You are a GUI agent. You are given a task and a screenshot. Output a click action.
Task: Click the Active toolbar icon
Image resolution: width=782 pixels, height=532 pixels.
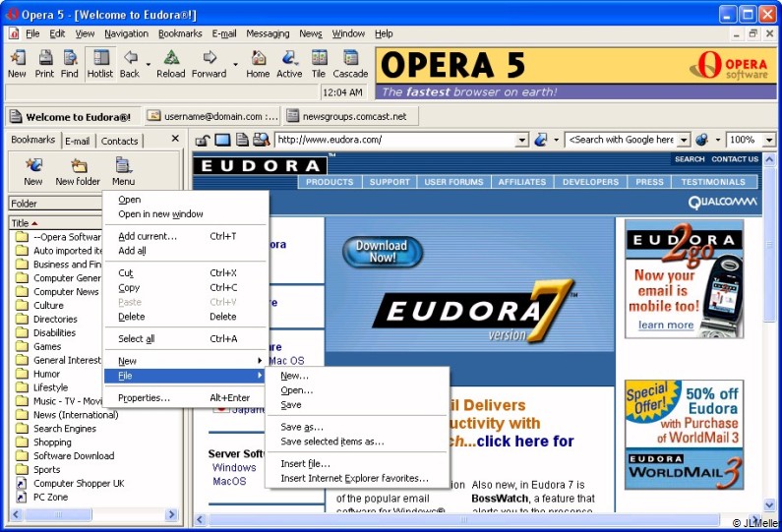[289, 63]
